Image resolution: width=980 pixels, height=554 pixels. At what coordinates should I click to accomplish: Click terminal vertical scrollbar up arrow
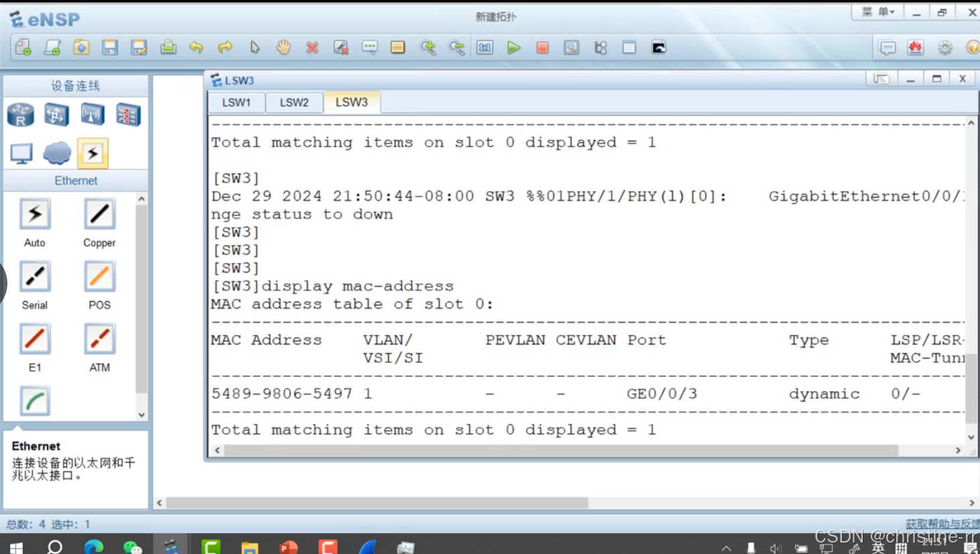971,123
